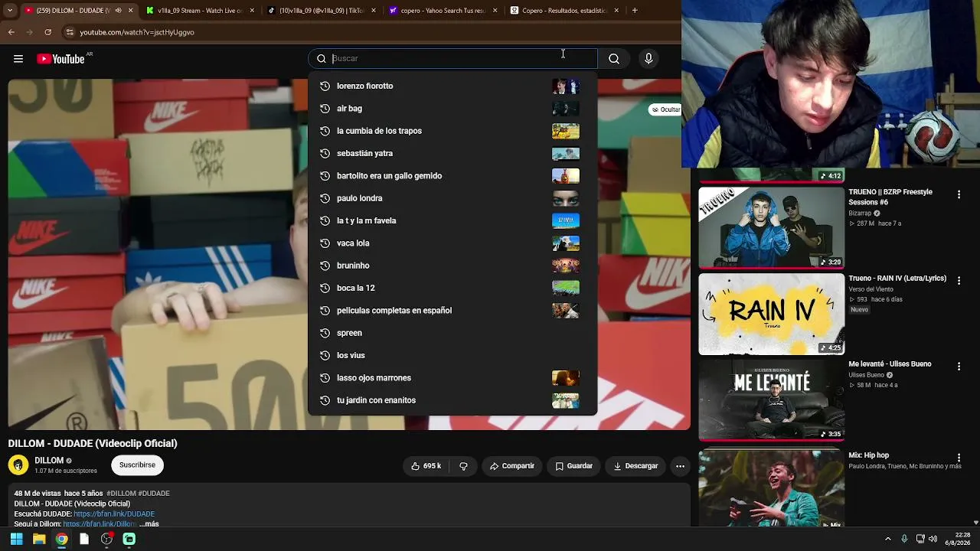Subscribe to DILLOM with Suscribirse button
The height and width of the screenshot is (551, 980).
[137, 465]
